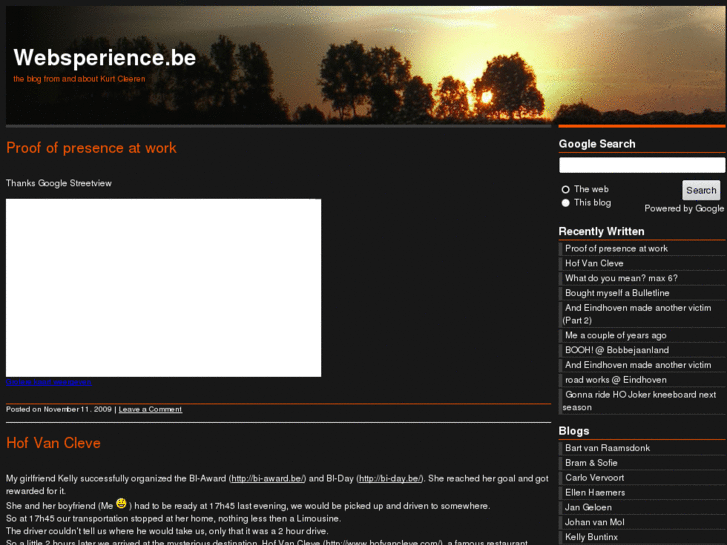Image resolution: width=727 pixels, height=545 pixels.
Task: Click the 'Recently Written' heading
Action: point(601,231)
